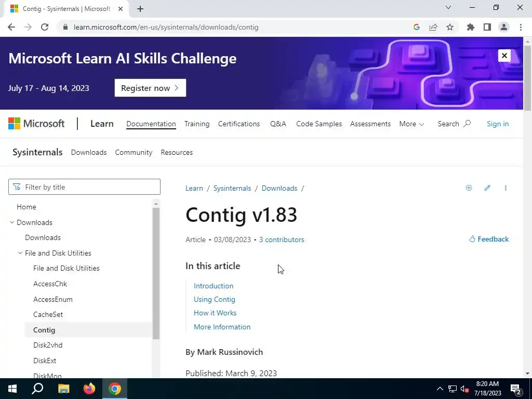Click the Downloads breadcrumb link
Image resolution: width=532 pixels, height=399 pixels.
(279, 188)
